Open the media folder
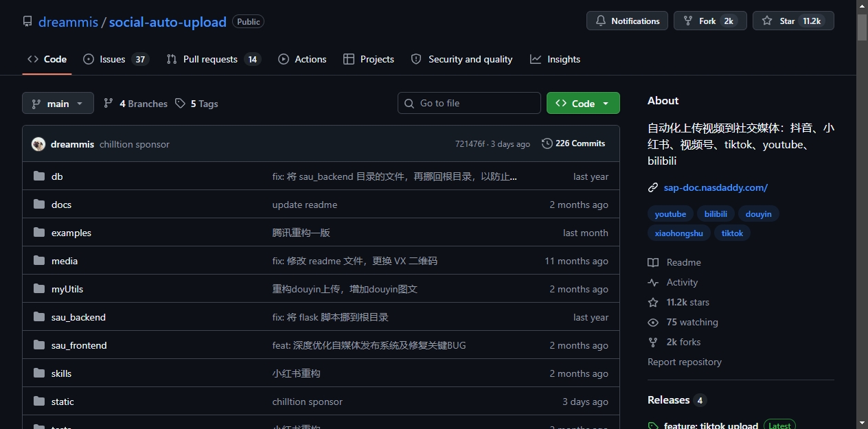868x429 pixels. (x=65, y=261)
